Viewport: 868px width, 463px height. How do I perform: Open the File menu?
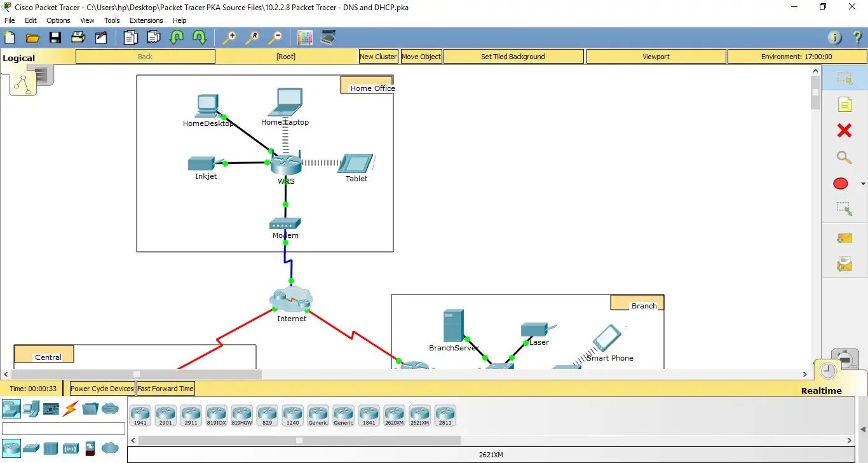click(x=10, y=20)
